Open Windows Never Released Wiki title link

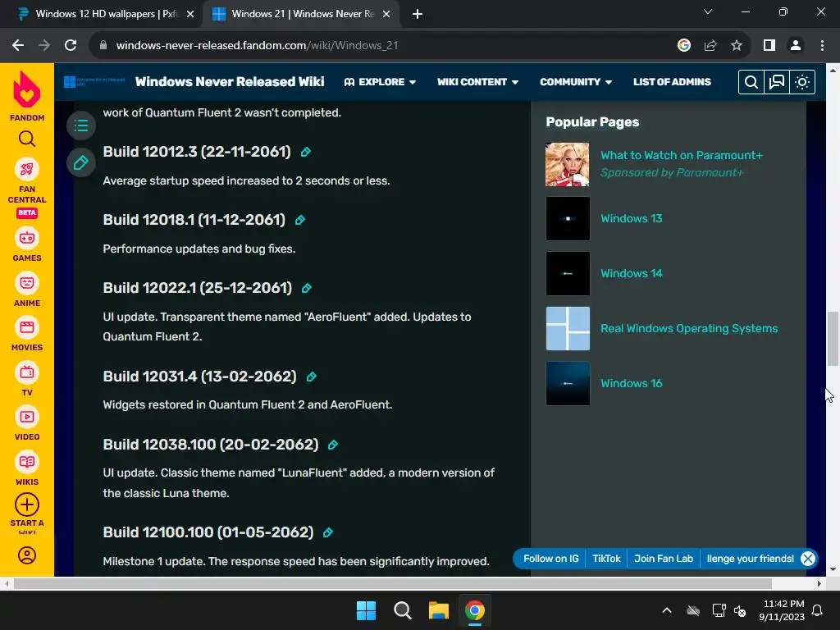click(230, 81)
